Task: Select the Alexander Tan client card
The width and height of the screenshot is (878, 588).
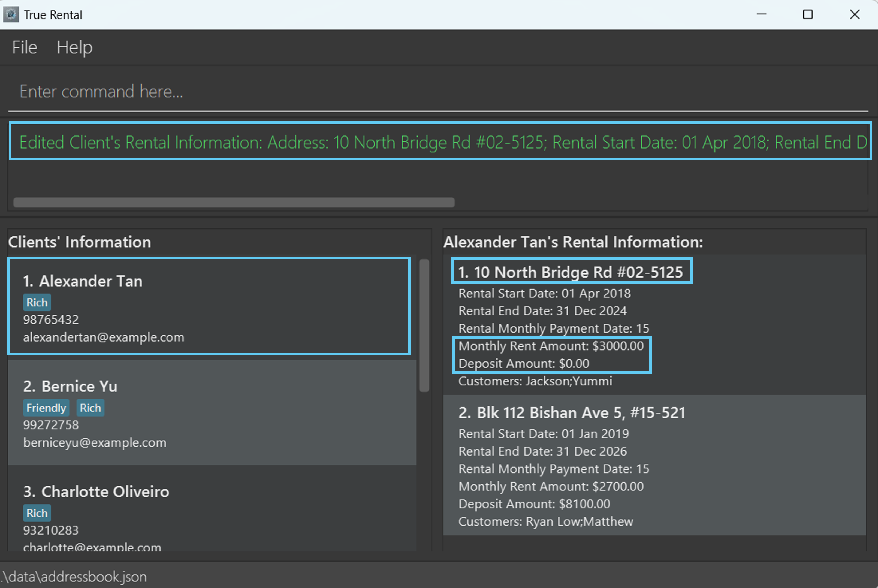Action: [209, 306]
